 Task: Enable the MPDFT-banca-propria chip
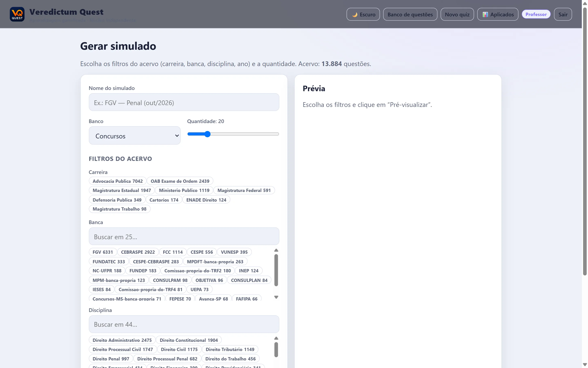click(215, 262)
